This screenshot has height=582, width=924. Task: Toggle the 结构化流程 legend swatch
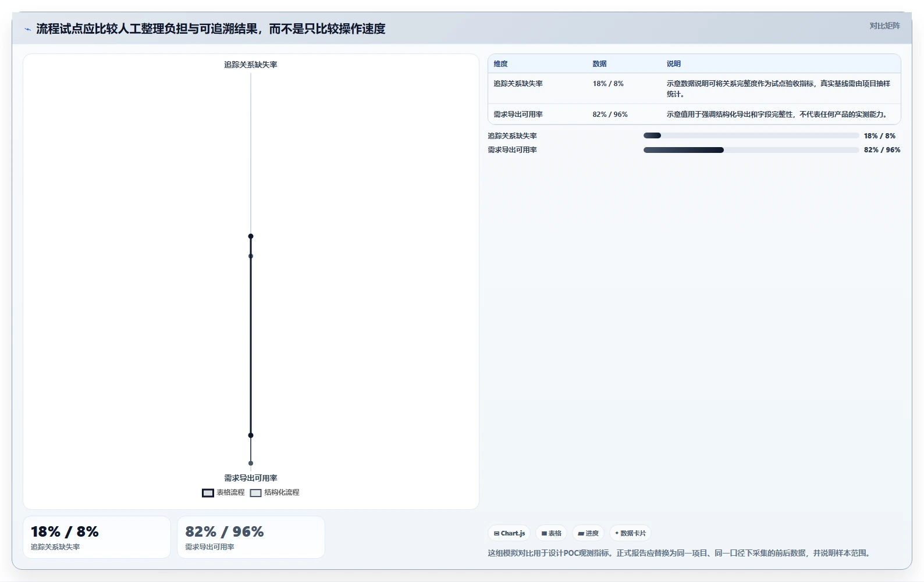coord(255,493)
